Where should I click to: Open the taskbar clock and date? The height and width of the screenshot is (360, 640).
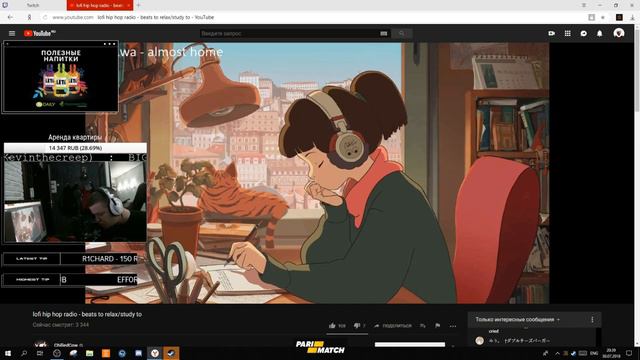611,353
